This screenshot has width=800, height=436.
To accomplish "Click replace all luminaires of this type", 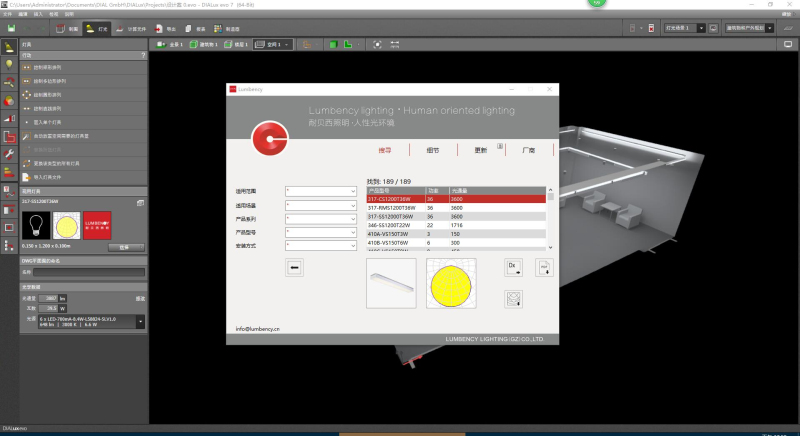I will point(84,164).
